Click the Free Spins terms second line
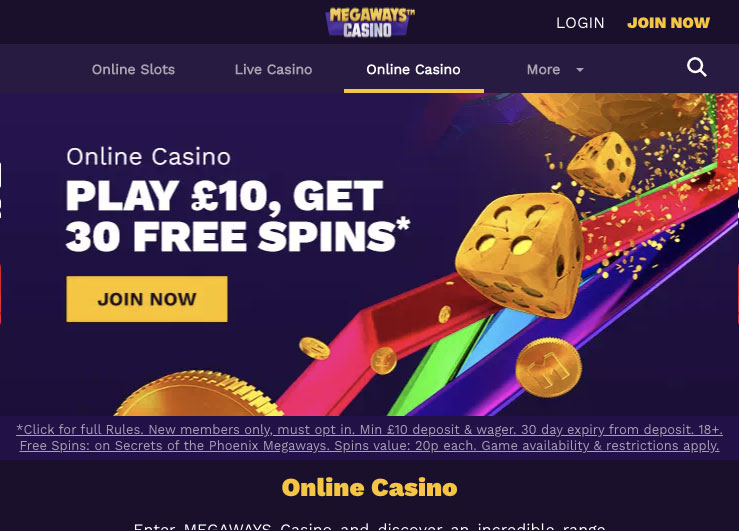The image size is (739, 531). coord(369,446)
